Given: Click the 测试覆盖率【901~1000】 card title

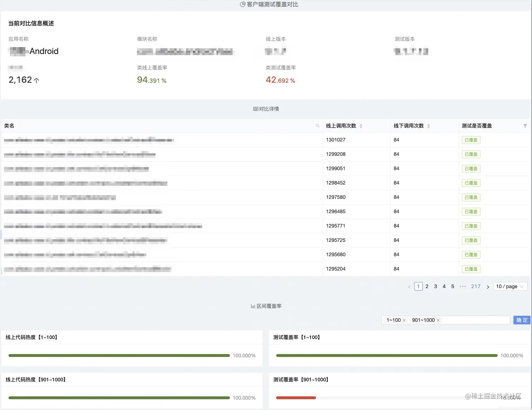Looking at the screenshot, I should click(x=301, y=379).
